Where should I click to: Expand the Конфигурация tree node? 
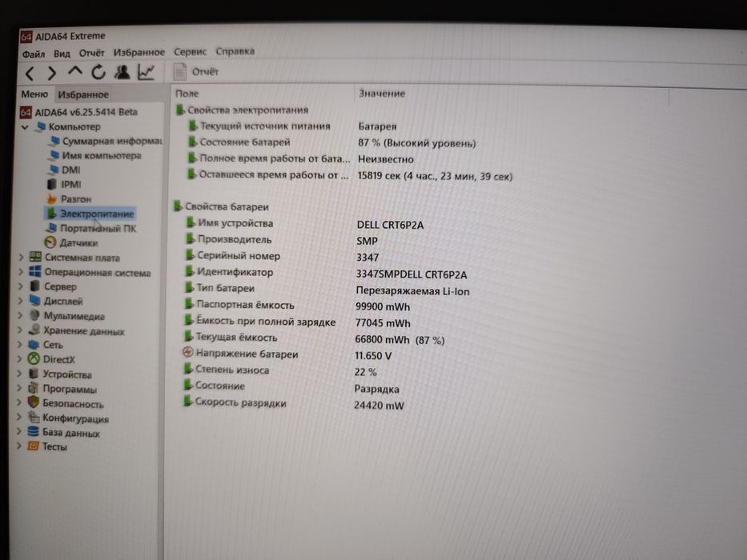[19, 417]
